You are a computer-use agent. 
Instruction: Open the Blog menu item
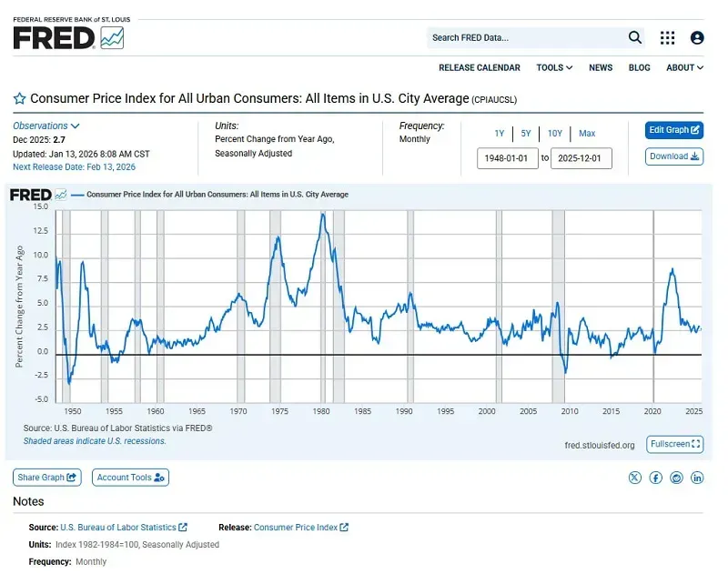click(640, 67)
